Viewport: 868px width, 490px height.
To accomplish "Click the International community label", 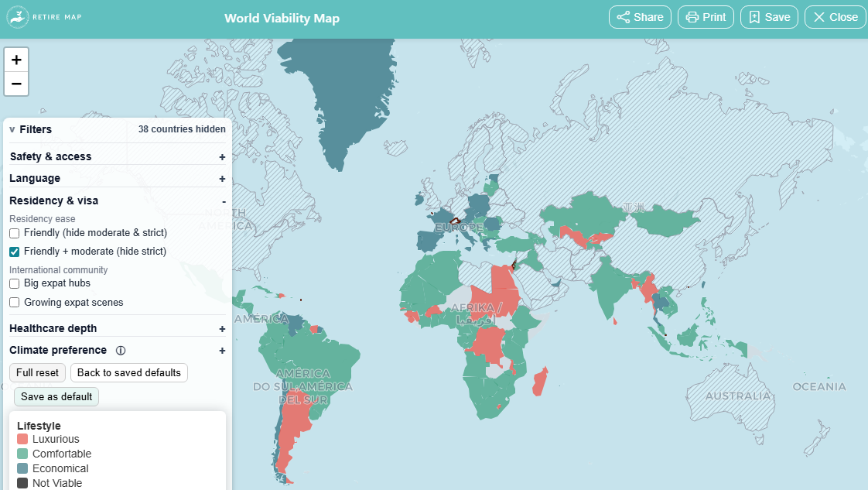I will (58, 269).
